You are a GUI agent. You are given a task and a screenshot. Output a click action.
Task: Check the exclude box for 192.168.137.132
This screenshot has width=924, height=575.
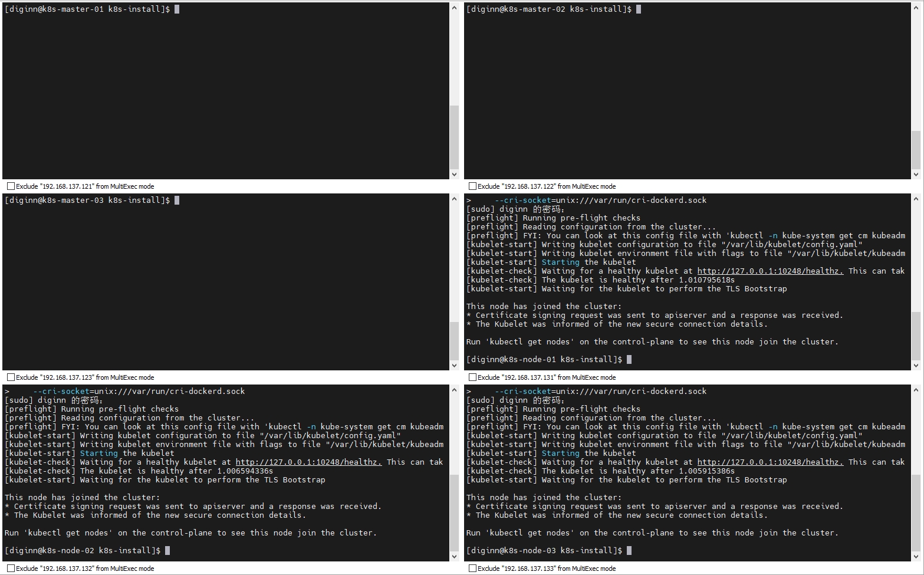tap(11, 569)
